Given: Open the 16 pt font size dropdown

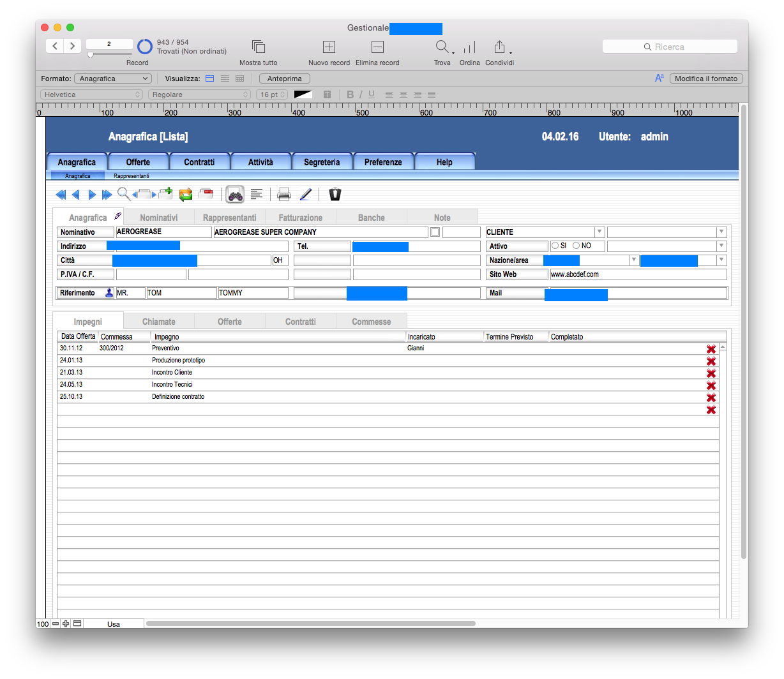Looking at the screenshot, I should click(273, 94).
